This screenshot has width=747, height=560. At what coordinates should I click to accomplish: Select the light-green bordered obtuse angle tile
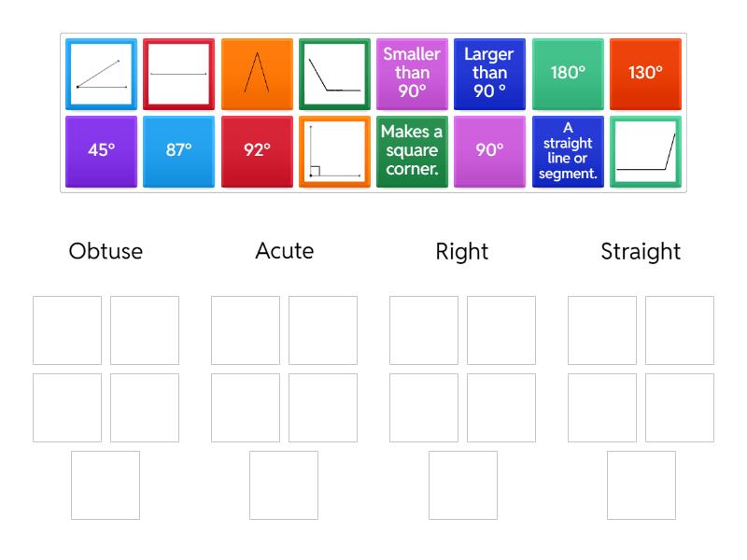click(645, 151)
